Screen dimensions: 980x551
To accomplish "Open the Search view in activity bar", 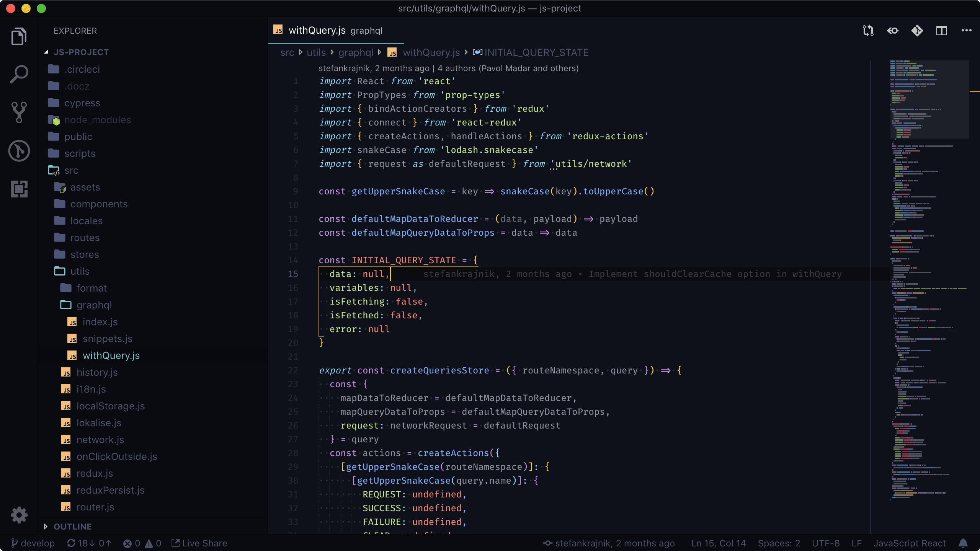I will tap(19, 74).
